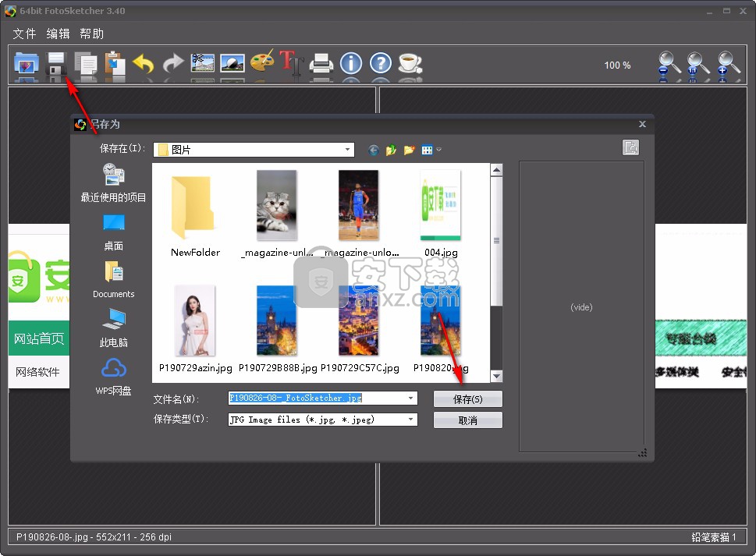Open view options dropdown arrow

tap(438, 151)
